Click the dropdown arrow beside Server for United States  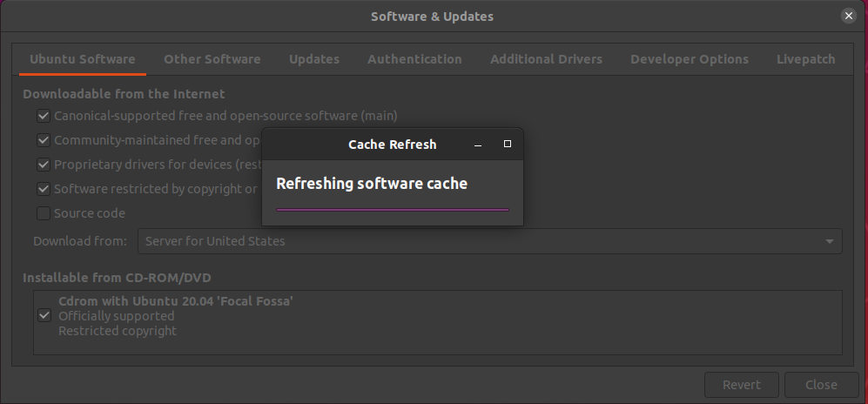pos(830,241)
